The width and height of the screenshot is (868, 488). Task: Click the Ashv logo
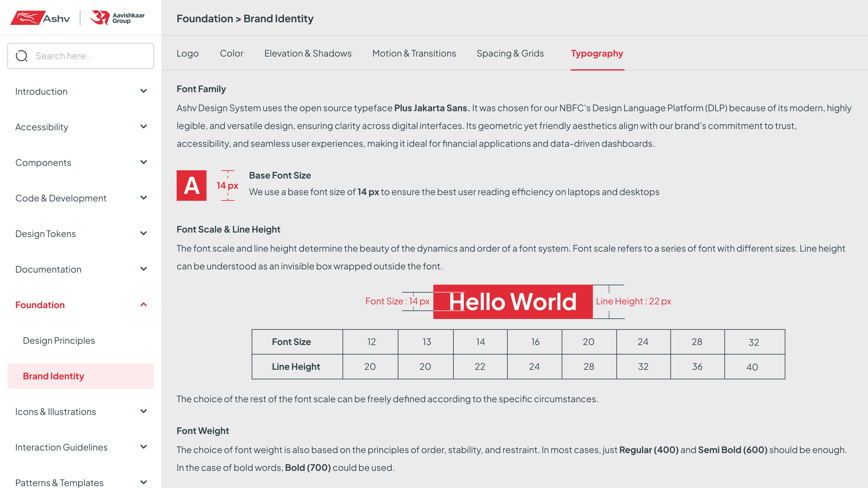pyautogui.click(x=41, y=18)
